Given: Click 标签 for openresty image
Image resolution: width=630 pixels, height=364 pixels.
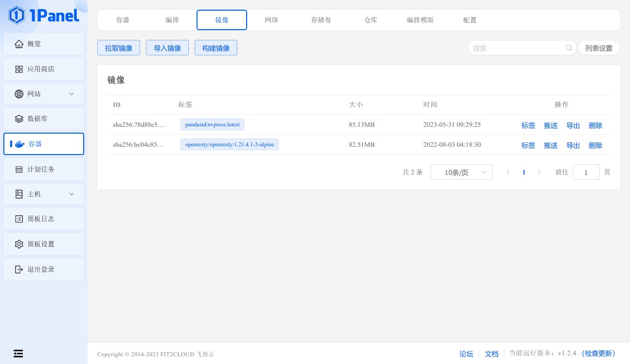Looking at the screenshot, I should (x=528, y=145).
